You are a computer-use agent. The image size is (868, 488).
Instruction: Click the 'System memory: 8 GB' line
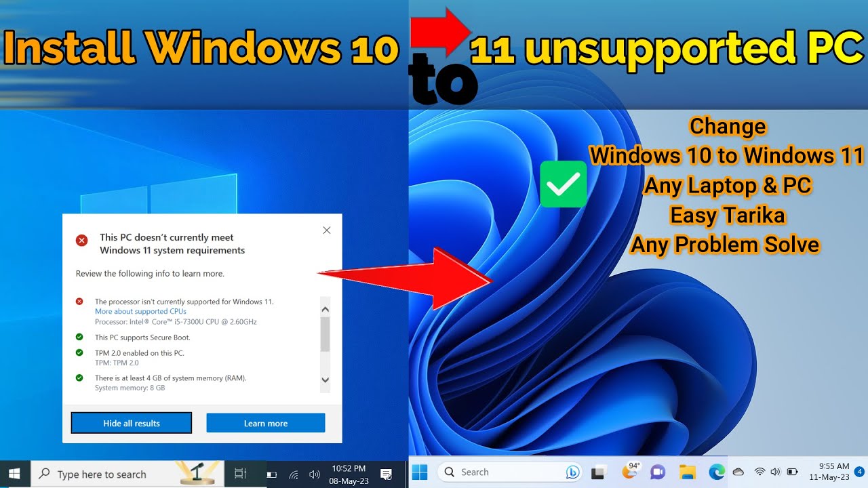tap(130, 388)
